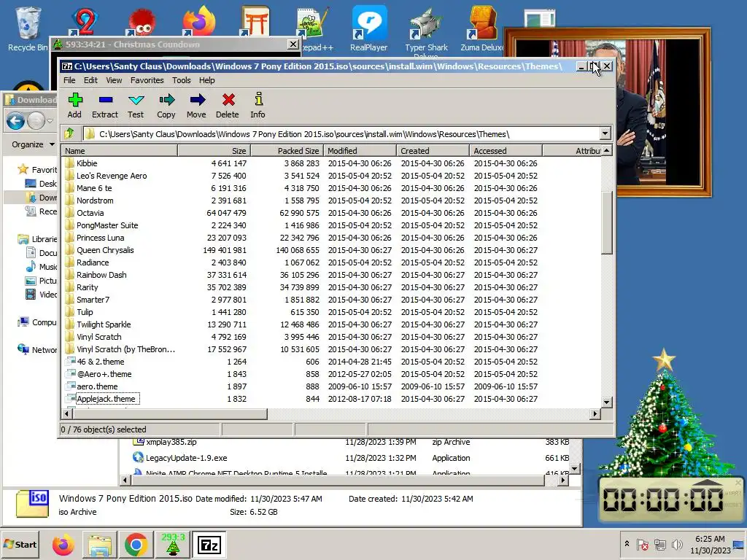
Task: Select the Leo's Revenge Aero folder
Action: point(112,176)
